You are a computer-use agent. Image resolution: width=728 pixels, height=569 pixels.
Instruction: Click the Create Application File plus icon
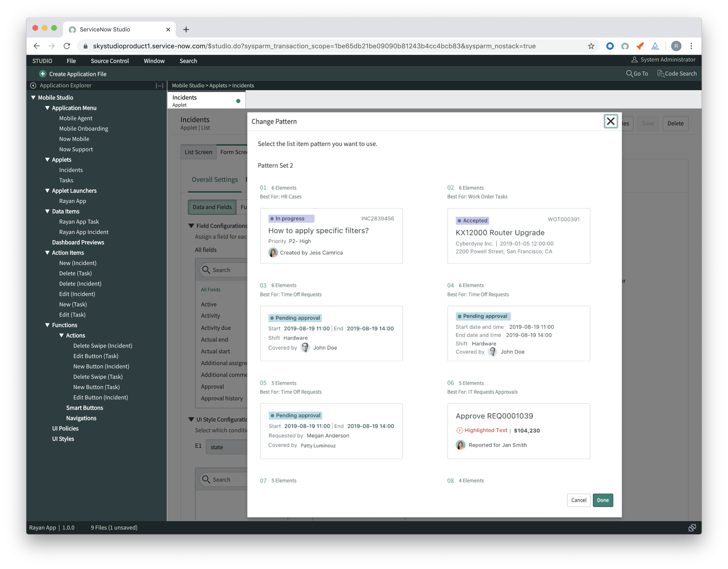tap(43, 74)
